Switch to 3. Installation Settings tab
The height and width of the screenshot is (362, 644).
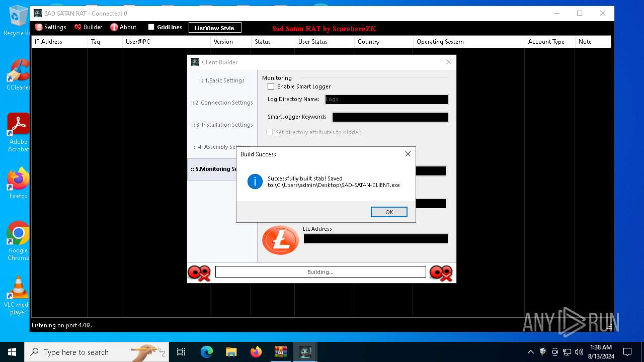[x=222, y=125]
